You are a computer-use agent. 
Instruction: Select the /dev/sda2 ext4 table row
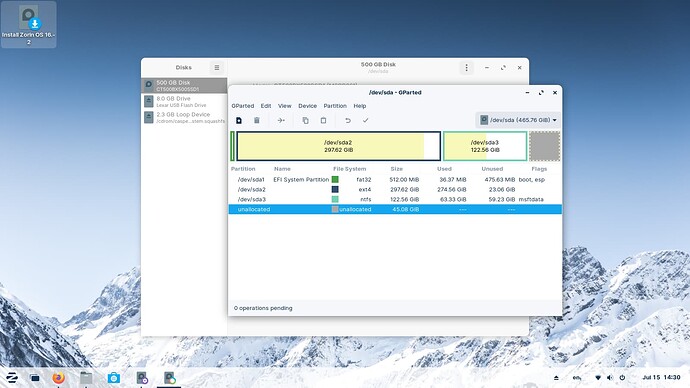tap(395, 190)
